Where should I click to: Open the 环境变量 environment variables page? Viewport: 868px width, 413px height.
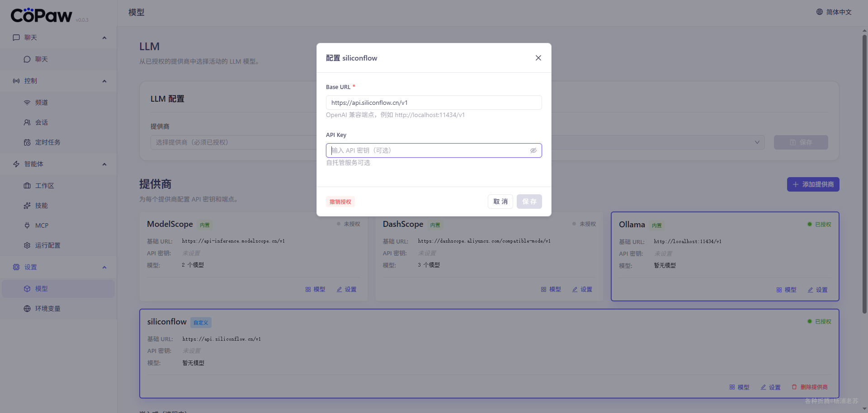tap(58, 309)
